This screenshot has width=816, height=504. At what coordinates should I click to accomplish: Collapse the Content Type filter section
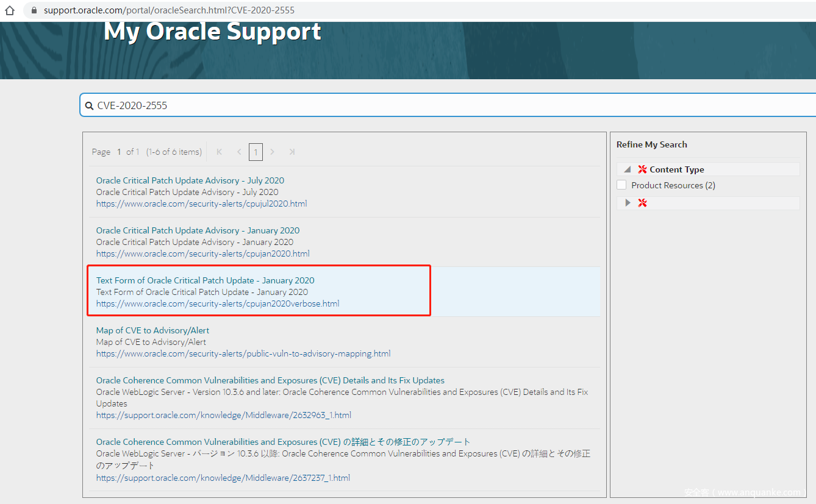(628, 169)
